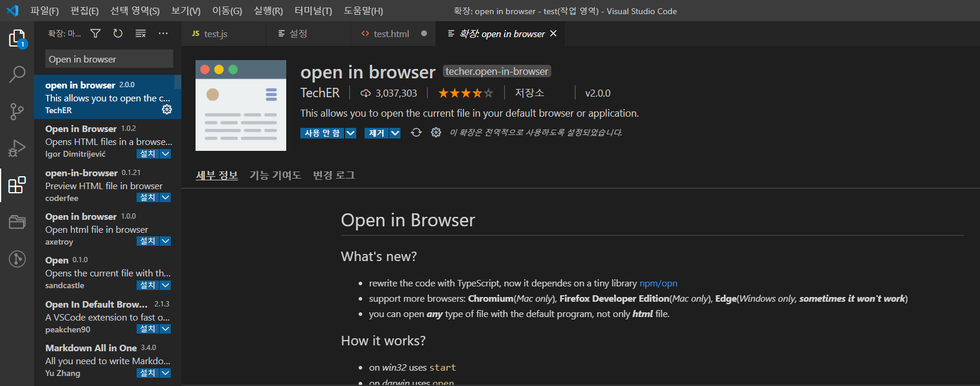Open the 이동(G) menu

(227, 11)
